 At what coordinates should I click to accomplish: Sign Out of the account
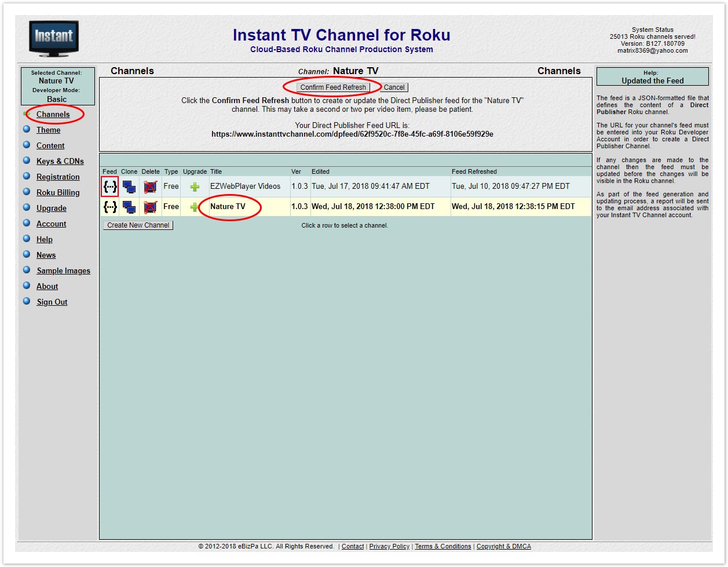(52, 302)
